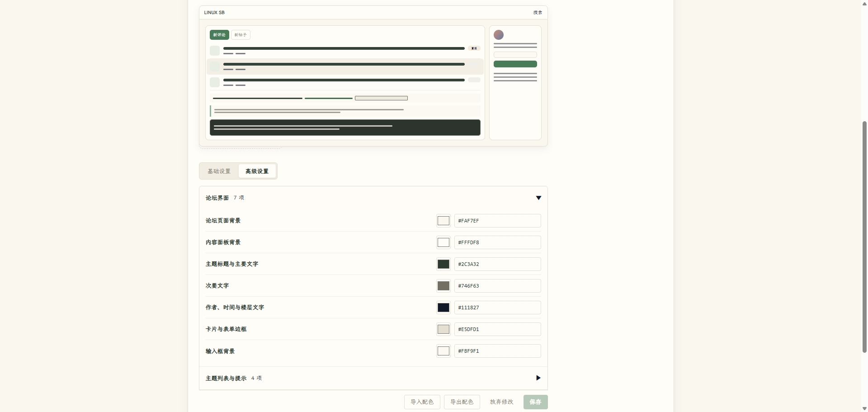Click the 次要文字 label

click(x=217, y=286)
